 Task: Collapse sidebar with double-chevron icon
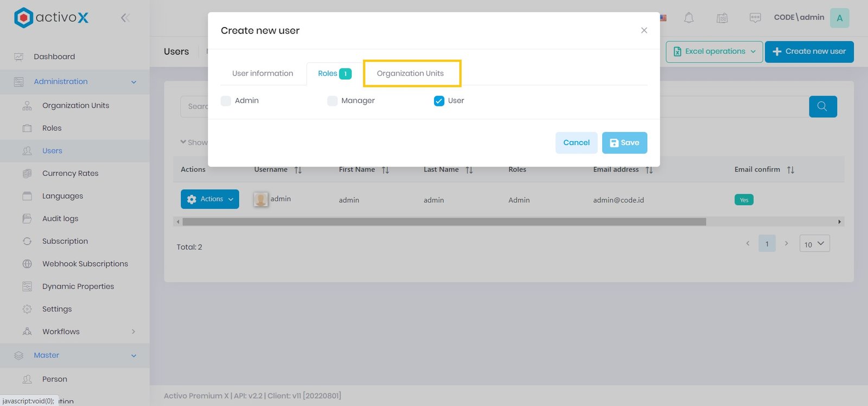[x=125, y=18]
